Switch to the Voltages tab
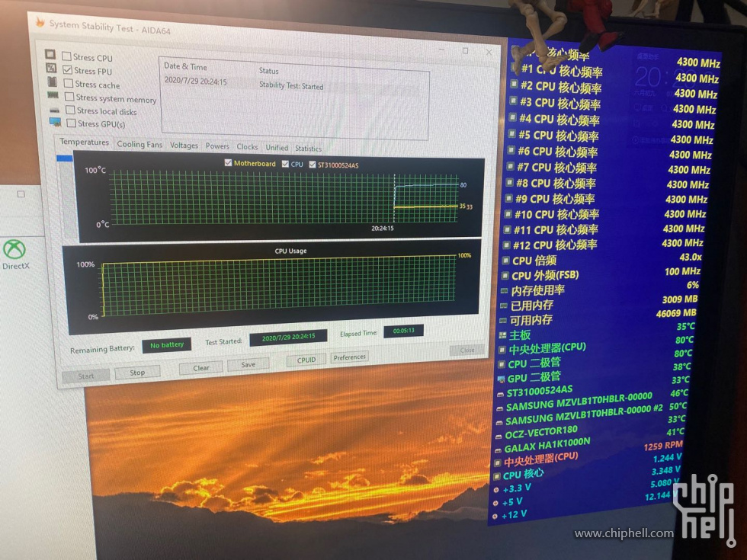The width and height of the screenshot is (747, 560). (184, 146)
